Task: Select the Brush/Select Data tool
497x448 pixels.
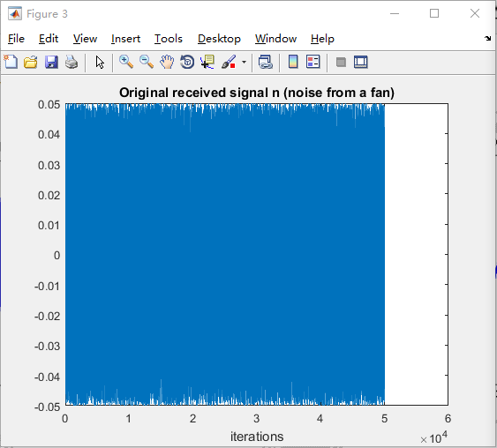Action: point(229,62)
